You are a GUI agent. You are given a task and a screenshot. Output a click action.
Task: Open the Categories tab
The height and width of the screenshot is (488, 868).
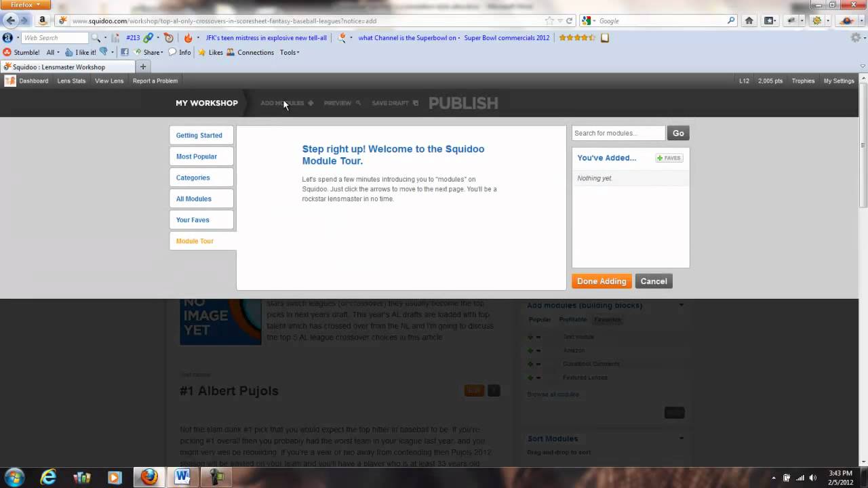click(201, 178)
